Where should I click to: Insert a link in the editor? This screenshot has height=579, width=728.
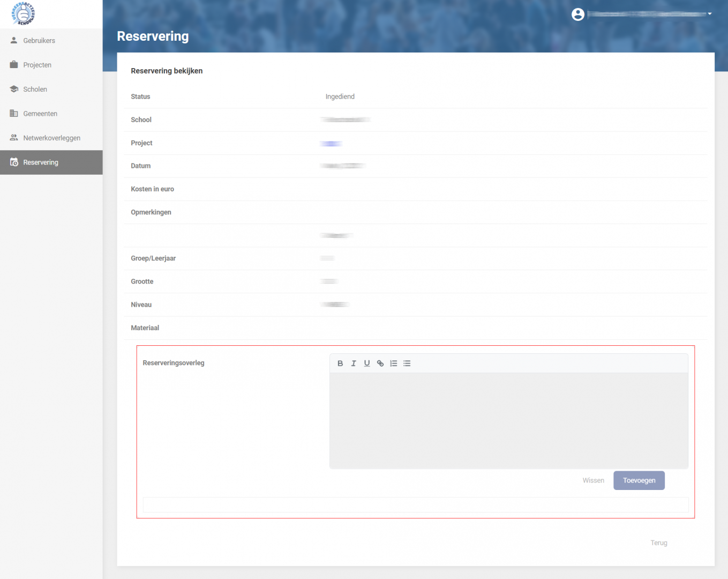380,363
